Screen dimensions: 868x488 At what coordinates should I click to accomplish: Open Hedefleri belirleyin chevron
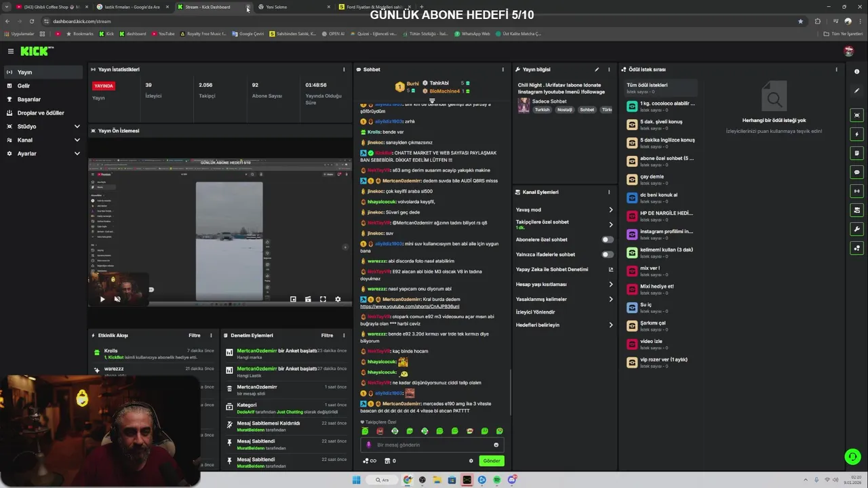tap(610, 325)
